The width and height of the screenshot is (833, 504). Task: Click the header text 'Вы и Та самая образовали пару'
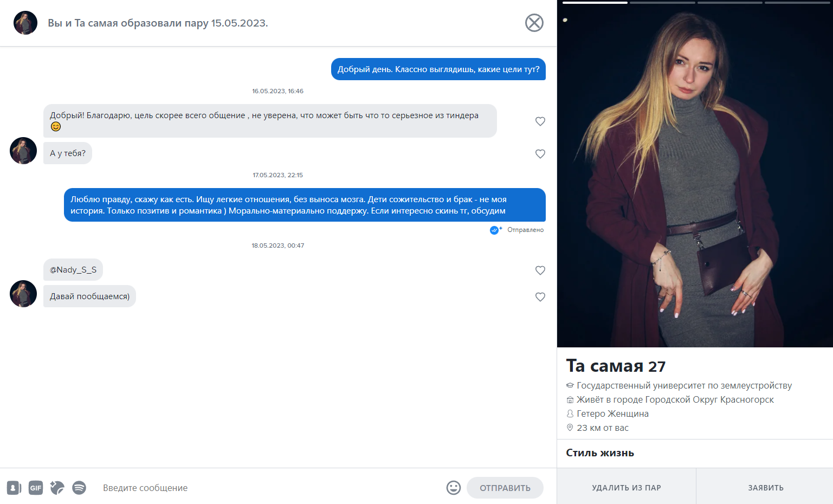(x=158, y=23)
